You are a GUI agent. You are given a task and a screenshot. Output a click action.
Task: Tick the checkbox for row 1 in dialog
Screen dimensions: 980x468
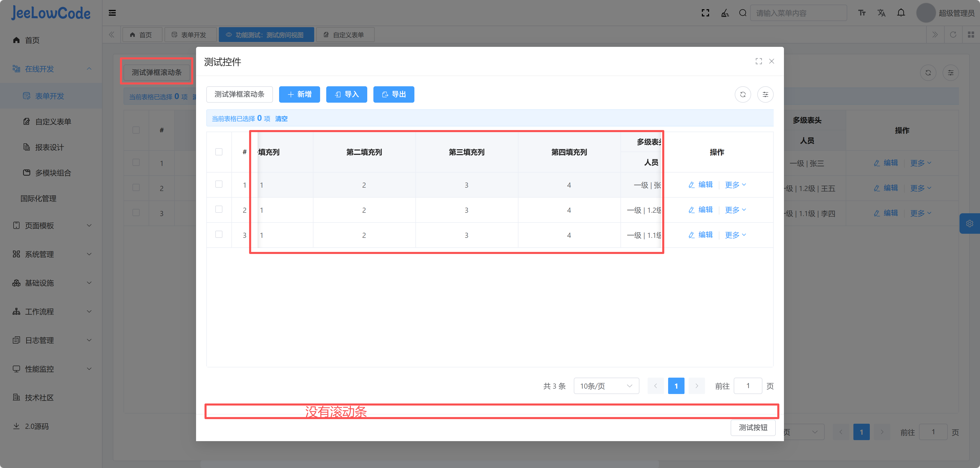(219, 184)
